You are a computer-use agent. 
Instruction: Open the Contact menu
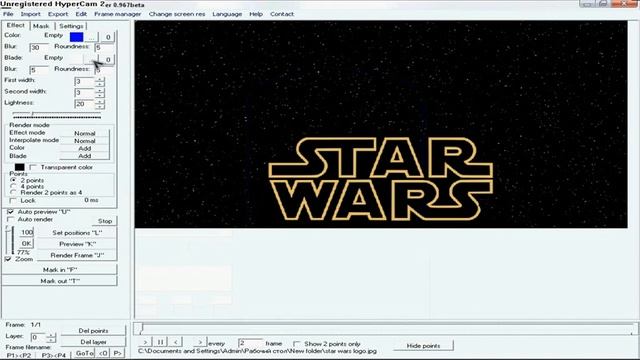(x=282, y=14)
